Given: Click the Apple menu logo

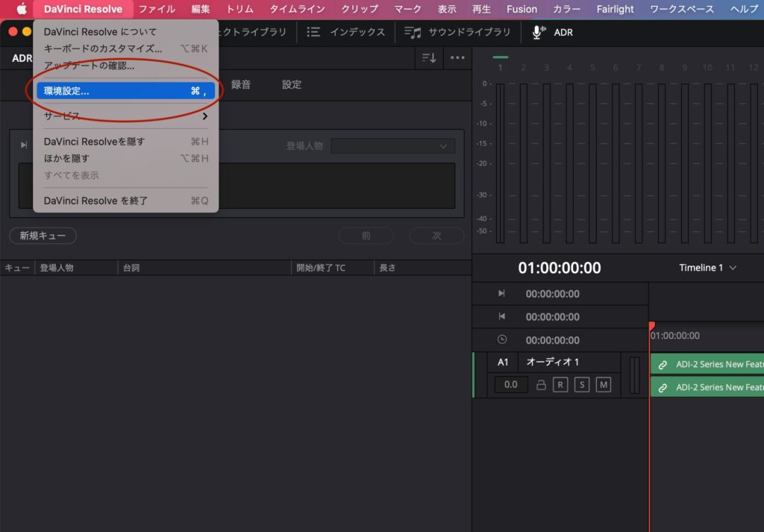Looking at the screenshot, I should pyautogui.click(x=22, y=9).
